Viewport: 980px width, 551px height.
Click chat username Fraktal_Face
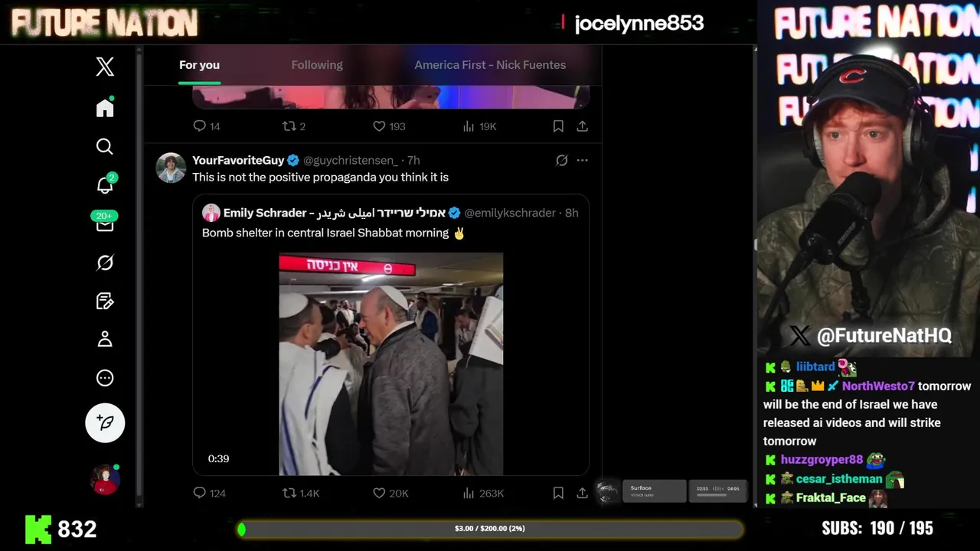pyautogui.click(x=831, y=497)
